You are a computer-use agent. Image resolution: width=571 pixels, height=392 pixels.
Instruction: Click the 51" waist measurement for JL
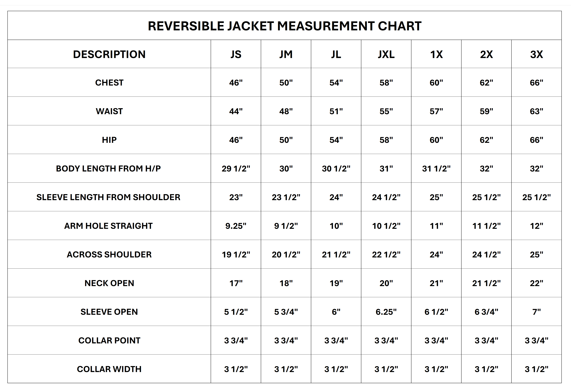(x=336, y=111)
